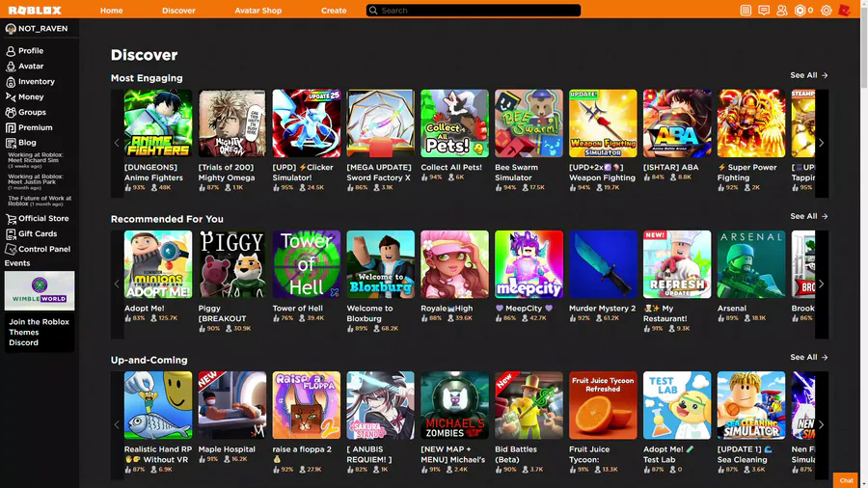Screen dimensions: 868x488
Task: Click the Avatar sidebar icon
Action: 11,67
